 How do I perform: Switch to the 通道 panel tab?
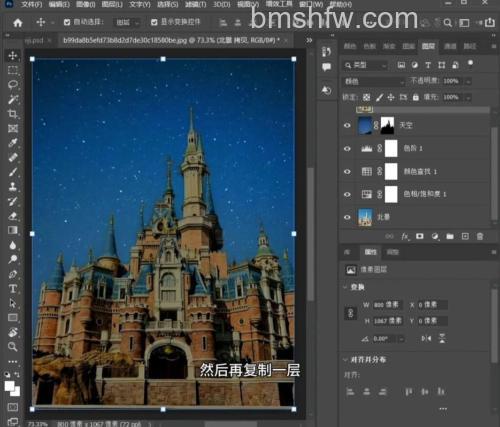(x=450, y=46)
